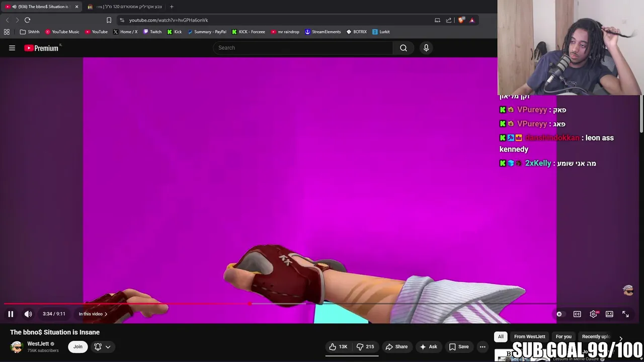Open the cast/media icon in address bar

(x=437, y=20)
